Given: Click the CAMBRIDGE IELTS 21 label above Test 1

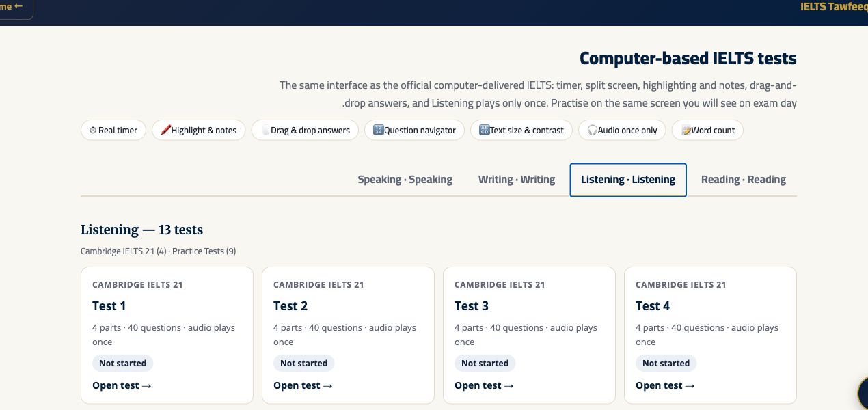Looking at the screenshot, I should click(x=137, y=285).
